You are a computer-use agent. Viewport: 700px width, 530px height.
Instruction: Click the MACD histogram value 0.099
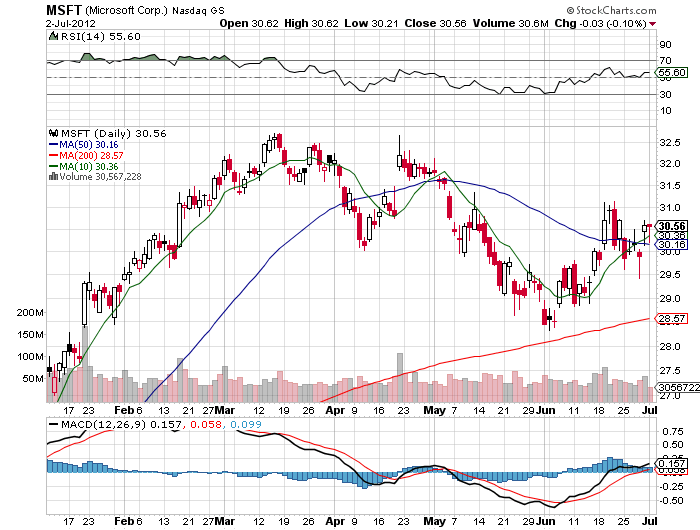(246, 424)
